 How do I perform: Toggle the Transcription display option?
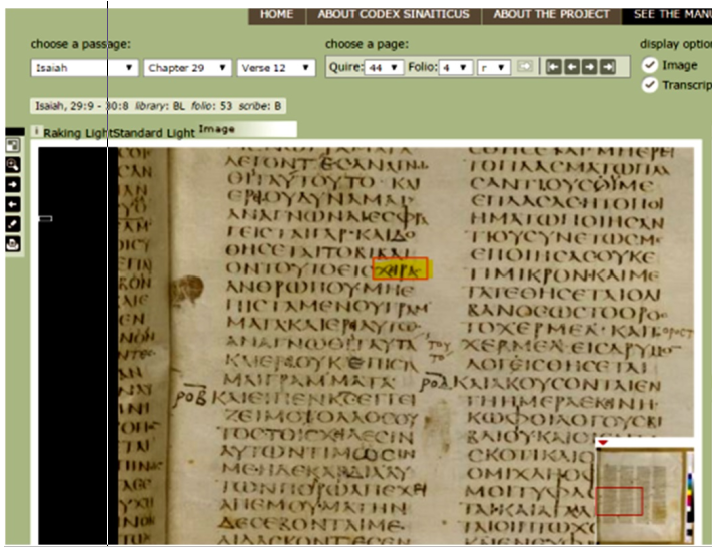tap(650, 85)
